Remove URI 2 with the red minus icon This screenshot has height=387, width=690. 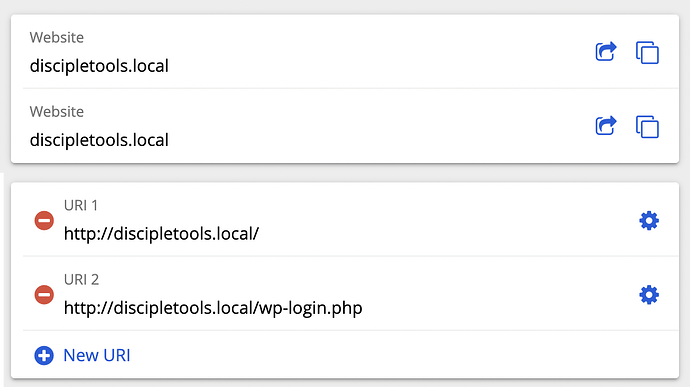[44, 295]
